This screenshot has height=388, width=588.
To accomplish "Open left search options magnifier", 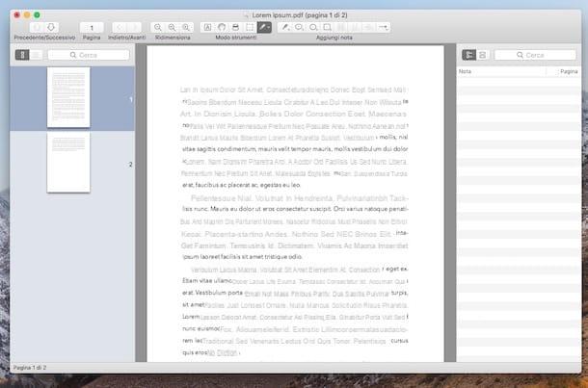I will click(x=73, y=55).
